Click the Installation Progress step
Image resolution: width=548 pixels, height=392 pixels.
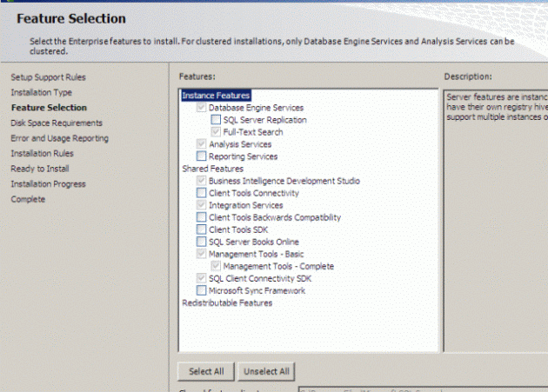(48, 184)
